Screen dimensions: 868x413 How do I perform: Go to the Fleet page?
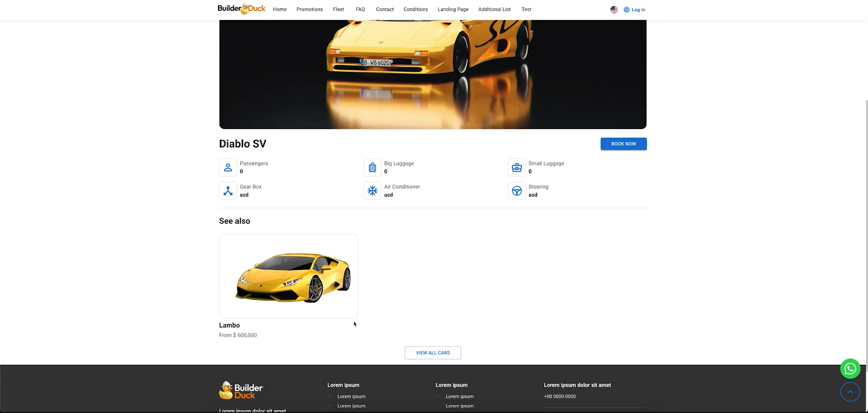tap(339, 9)
